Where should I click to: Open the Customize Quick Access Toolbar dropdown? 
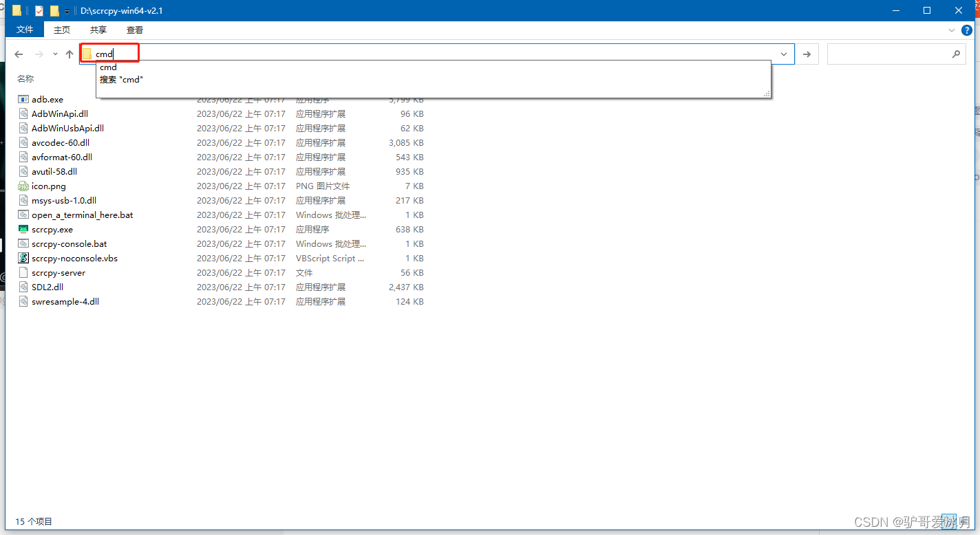coord(67,12)
